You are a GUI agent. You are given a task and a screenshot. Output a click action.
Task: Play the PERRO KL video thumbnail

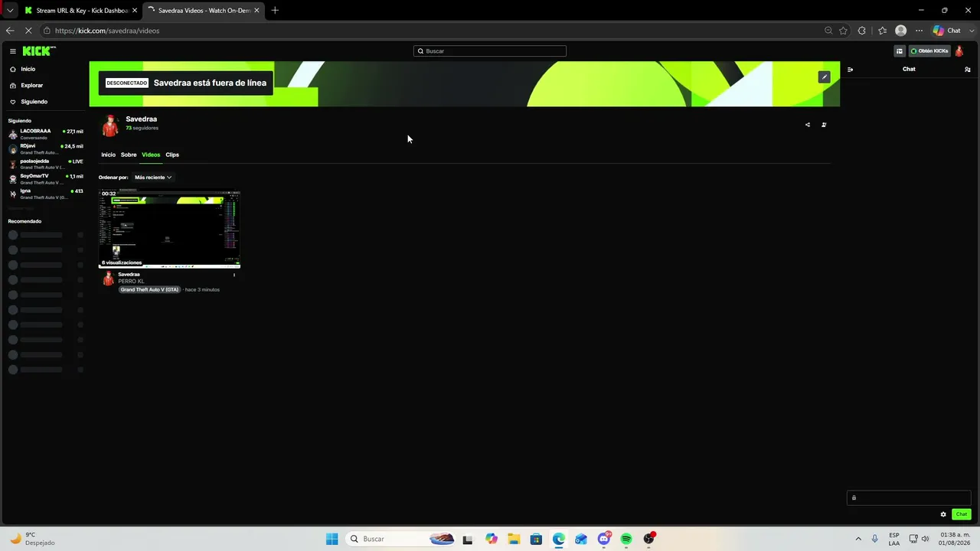click(x=169, y=229)
